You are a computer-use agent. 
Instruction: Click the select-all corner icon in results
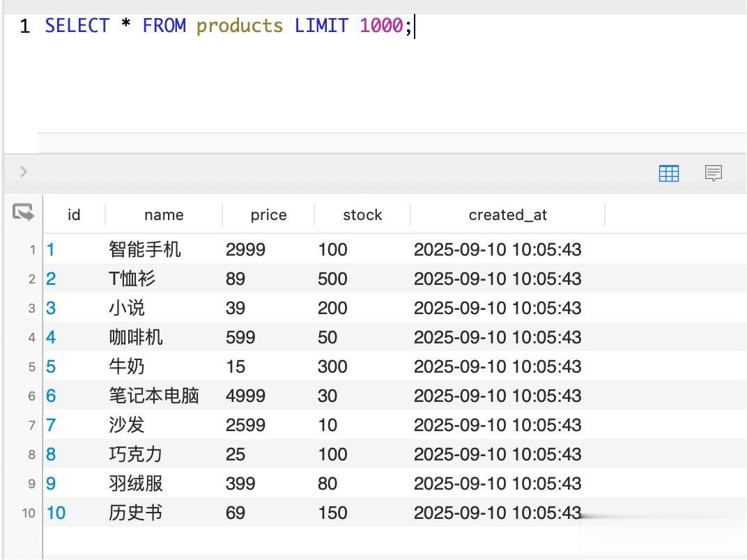click(x=23, y=212)
